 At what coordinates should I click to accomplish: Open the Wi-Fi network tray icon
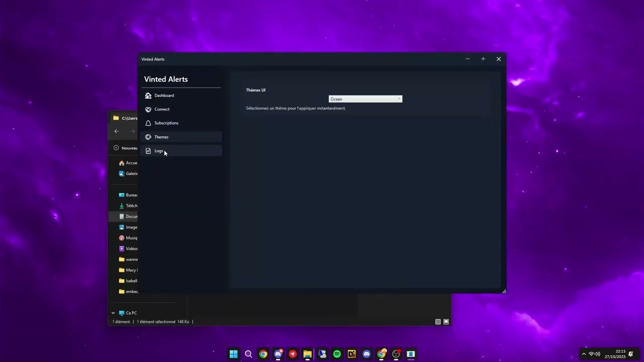tap(592, 354)
